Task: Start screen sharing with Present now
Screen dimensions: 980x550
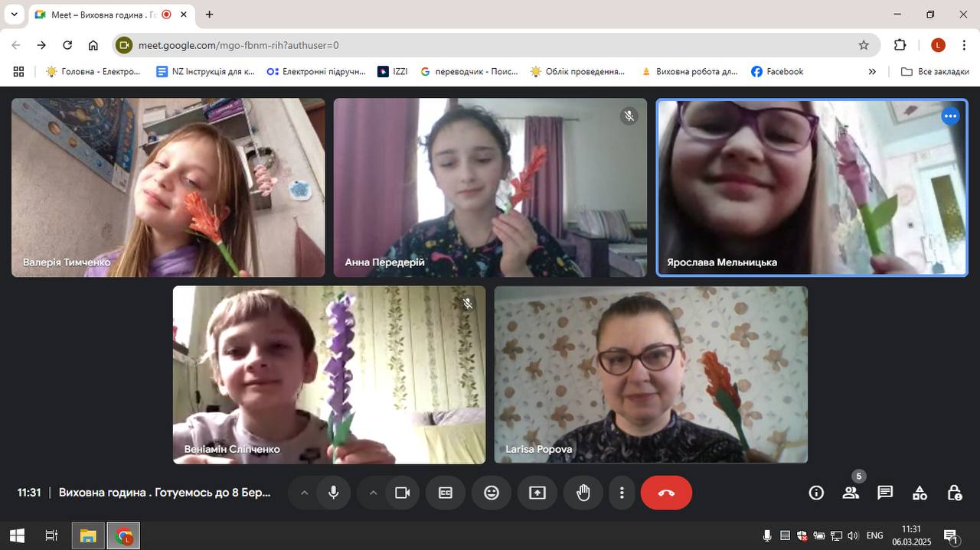Action: pyautogui.click(x=537, y=493)
